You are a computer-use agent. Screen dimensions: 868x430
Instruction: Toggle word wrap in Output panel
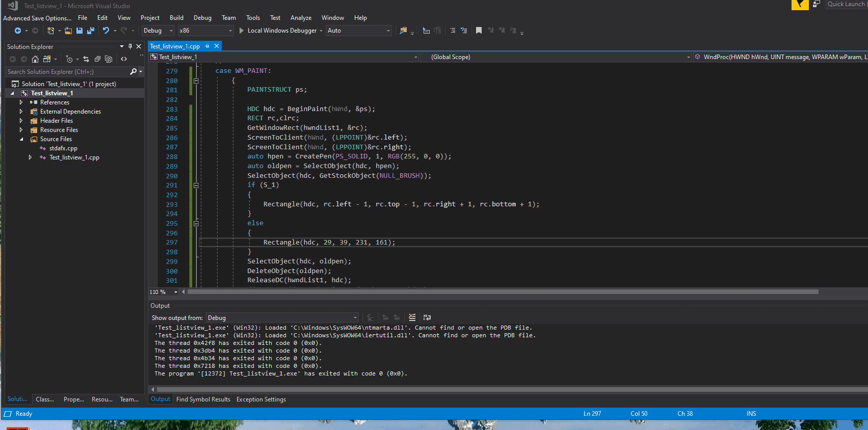pos(427,317)
